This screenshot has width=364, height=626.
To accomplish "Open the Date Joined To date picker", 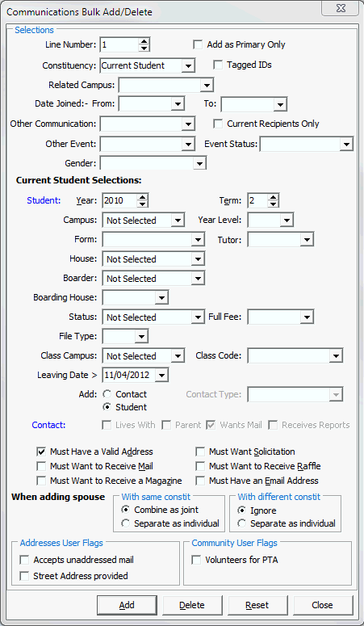I will [x=280, y=104].
